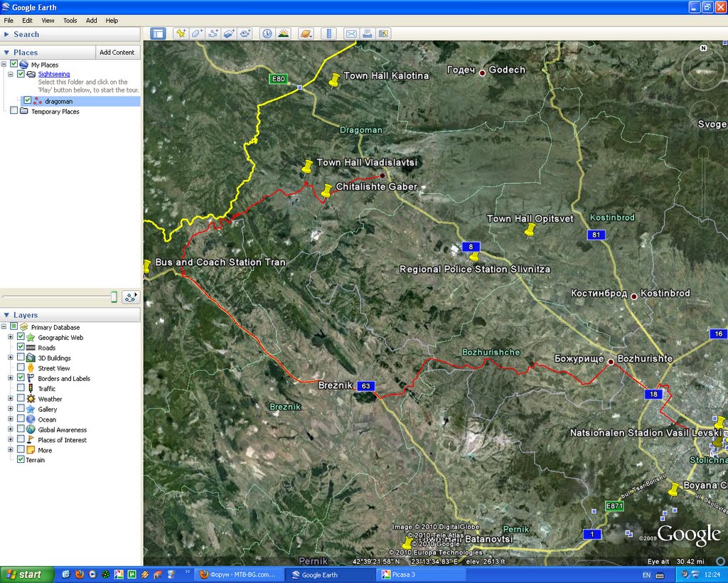Image resolution: width=728 pixels, height=583 pixels.
Task: Click the Add Placemark pushpin icon
Action: tap(181, 33)
